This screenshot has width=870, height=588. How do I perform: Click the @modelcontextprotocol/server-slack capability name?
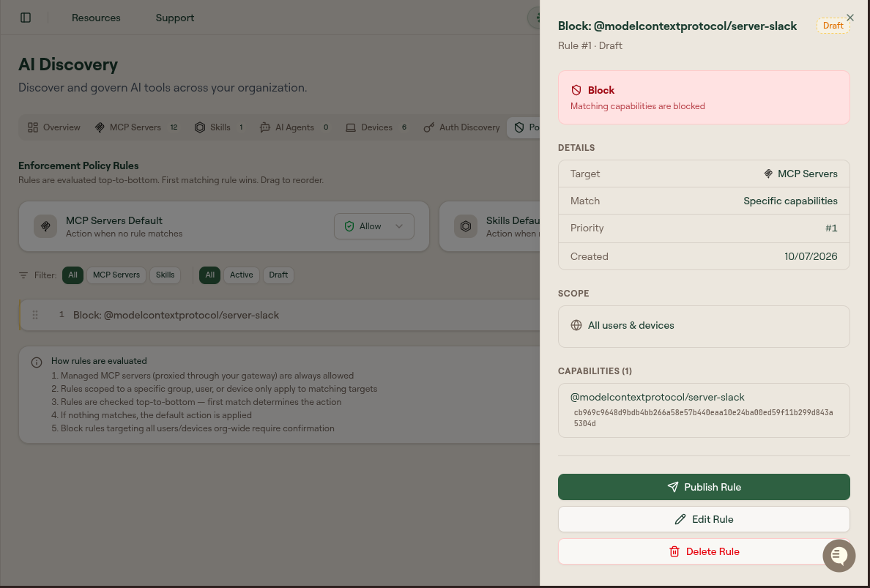(658, 398)
